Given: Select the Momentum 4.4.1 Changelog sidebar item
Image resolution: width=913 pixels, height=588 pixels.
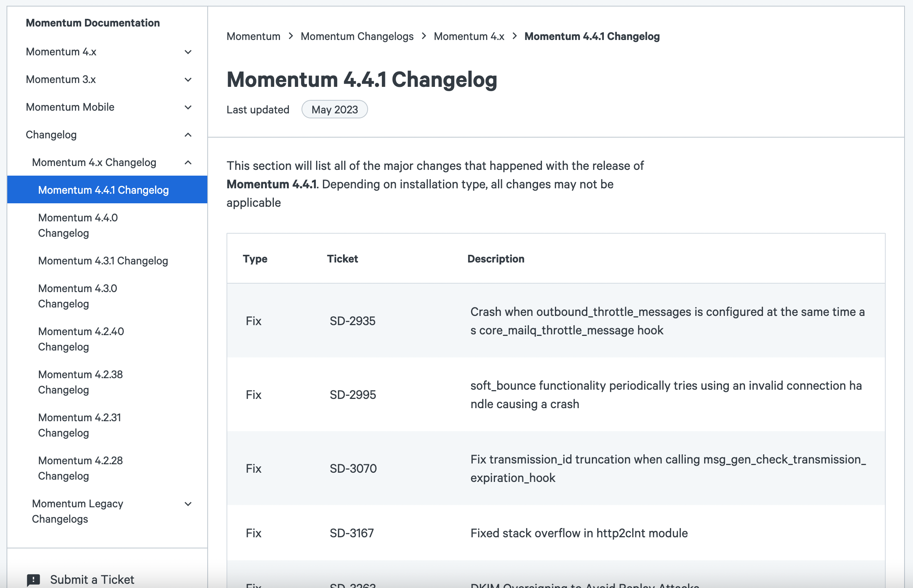Looking at the screenshot, I should click(x=103, y=190).
